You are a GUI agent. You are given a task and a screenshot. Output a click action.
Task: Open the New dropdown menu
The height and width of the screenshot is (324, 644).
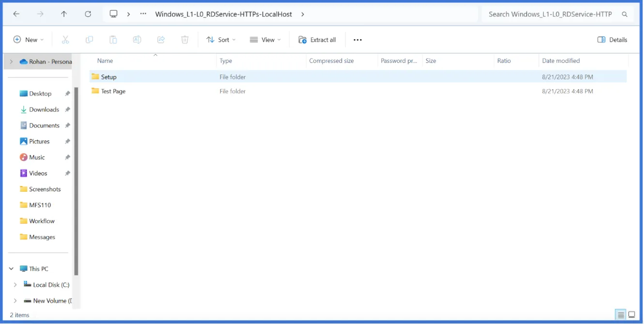pyautogui.click(x=29, y=40)
